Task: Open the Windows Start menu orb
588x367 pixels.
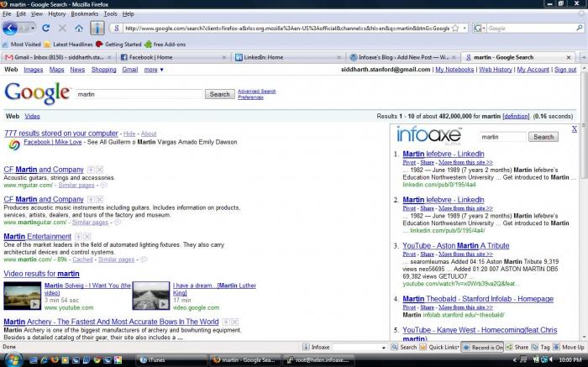Action: (13, 360)
